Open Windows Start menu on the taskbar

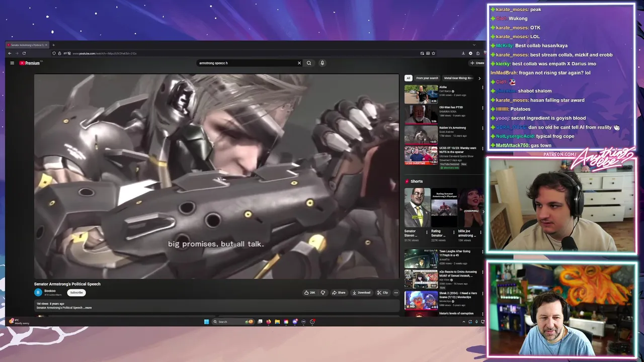click(x=206, y=322)
